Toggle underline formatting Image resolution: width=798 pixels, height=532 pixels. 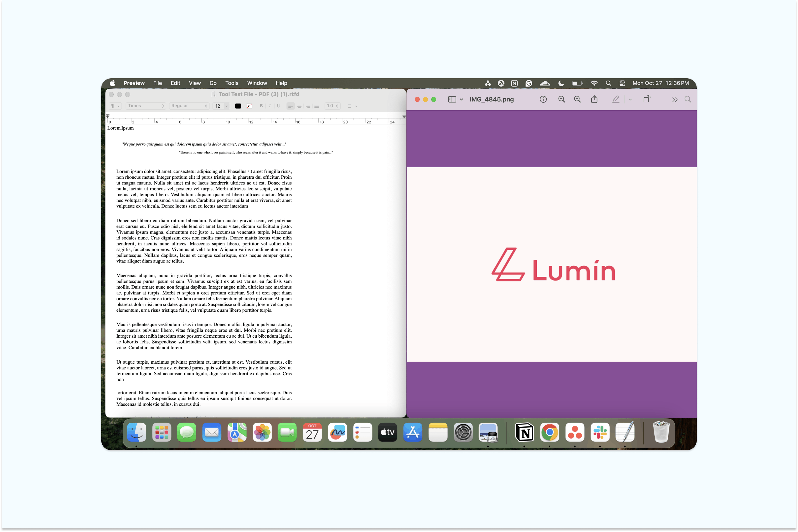pos(278,106)
